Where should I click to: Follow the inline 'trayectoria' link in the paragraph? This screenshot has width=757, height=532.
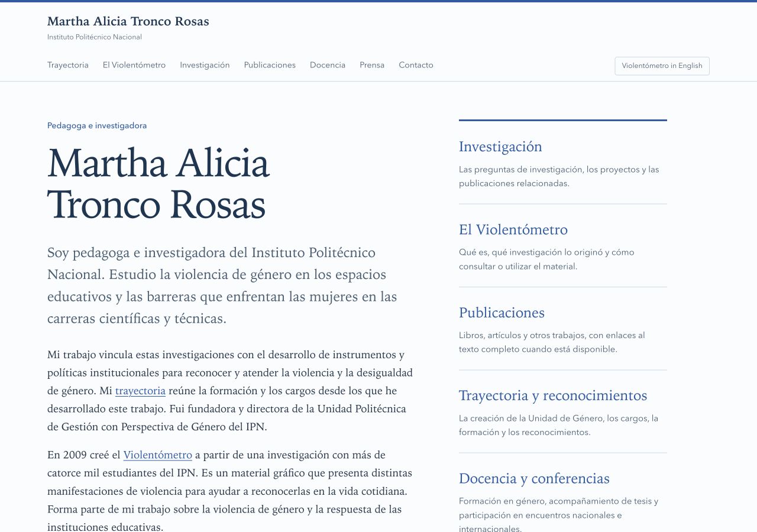point(140,391)
